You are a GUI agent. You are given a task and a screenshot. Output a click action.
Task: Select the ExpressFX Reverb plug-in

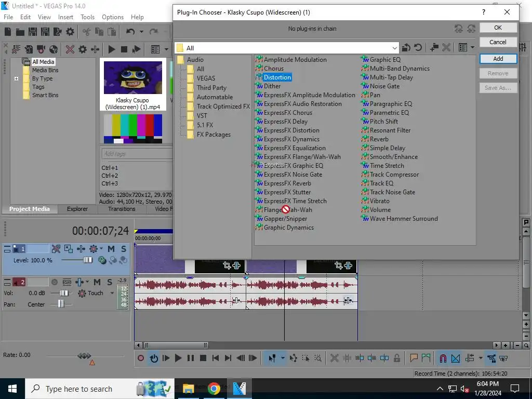(x=287, y=183)
